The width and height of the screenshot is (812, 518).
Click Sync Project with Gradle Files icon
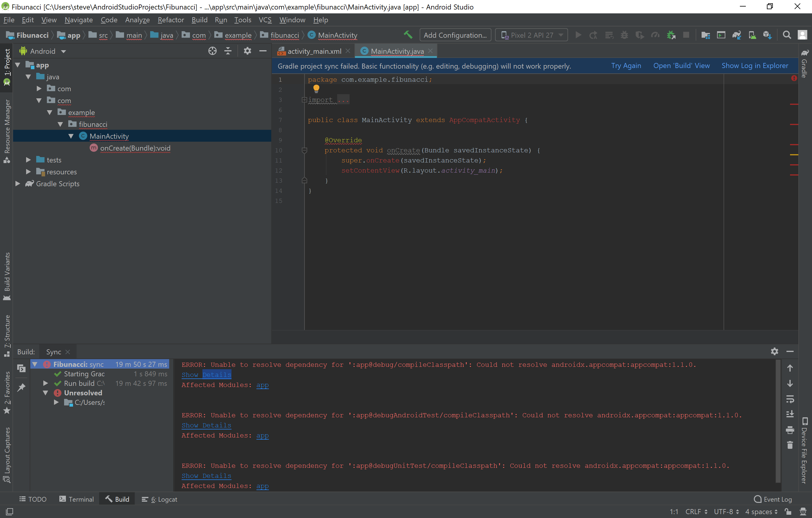736,35
